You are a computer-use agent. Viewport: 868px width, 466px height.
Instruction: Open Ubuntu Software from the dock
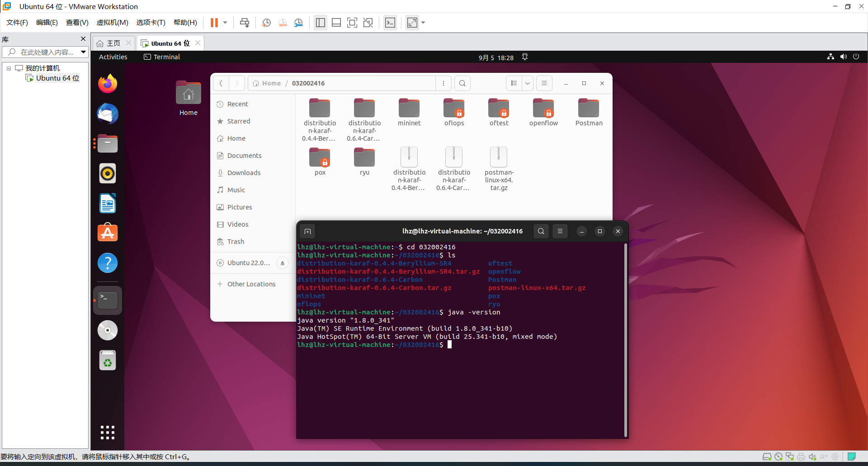(x=108, y=233)
